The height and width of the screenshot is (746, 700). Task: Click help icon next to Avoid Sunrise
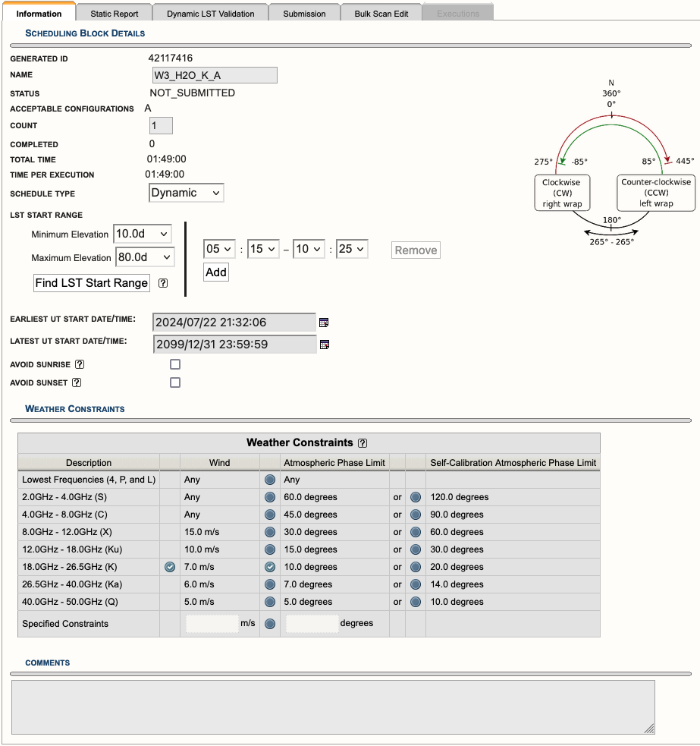(80, 365)
